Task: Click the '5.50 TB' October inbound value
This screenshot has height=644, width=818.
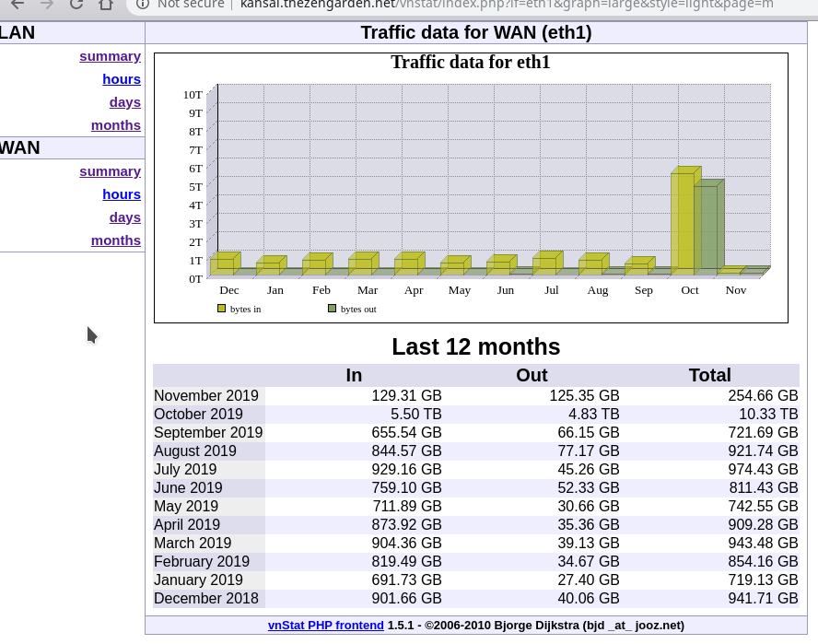Action: click(416, 414)
